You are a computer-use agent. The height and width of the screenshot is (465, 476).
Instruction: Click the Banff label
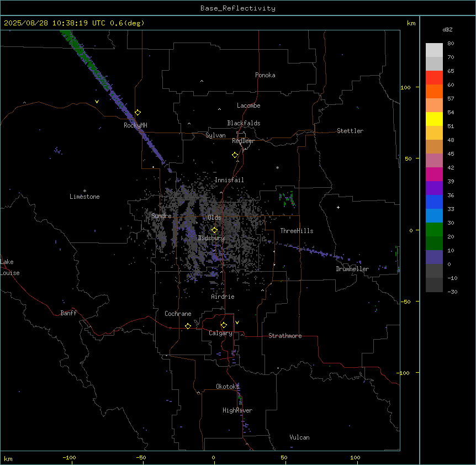68,313
